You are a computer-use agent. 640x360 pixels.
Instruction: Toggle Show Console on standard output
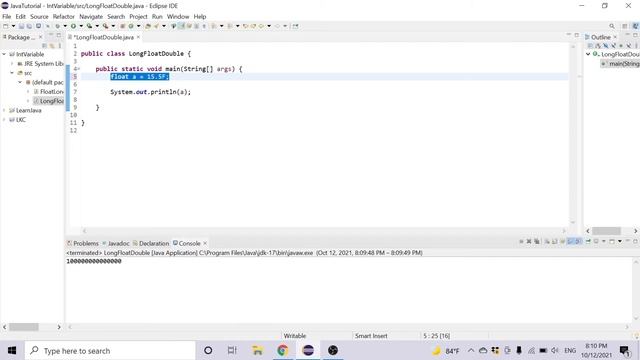click(x=570, y=242)
